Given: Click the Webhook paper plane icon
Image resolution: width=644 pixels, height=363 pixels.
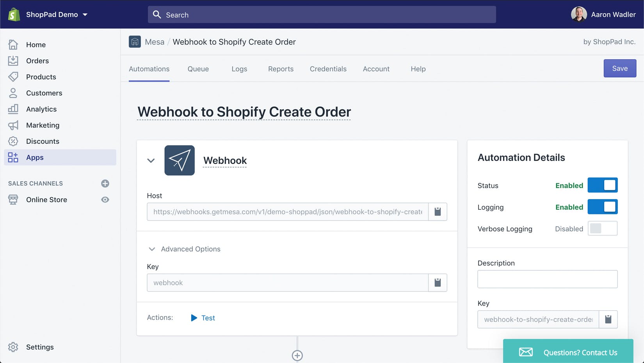Looking at the screenshot, I should click(180, 160).
